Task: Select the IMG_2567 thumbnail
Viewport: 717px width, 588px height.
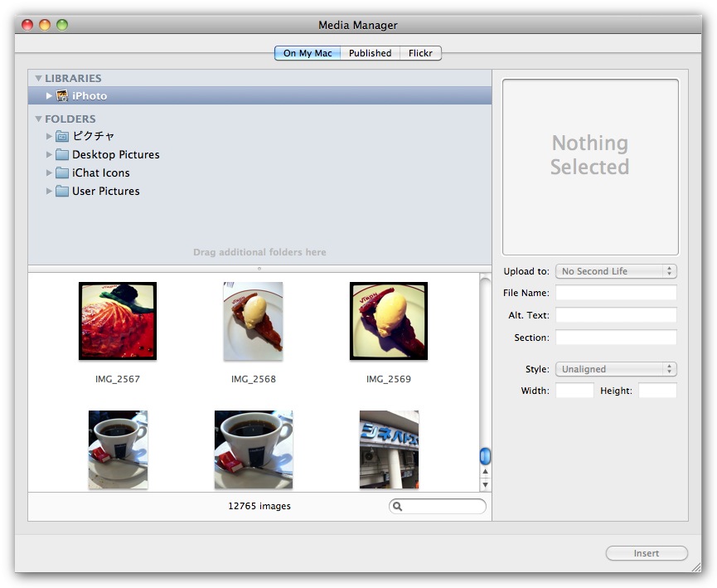Action: pyautogui.click(x=118, y=321)
